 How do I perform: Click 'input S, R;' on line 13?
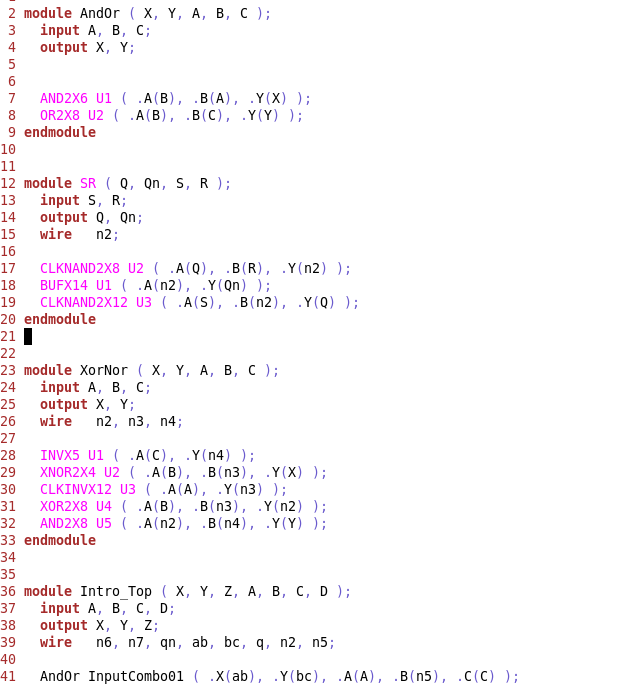coord(83,200)
